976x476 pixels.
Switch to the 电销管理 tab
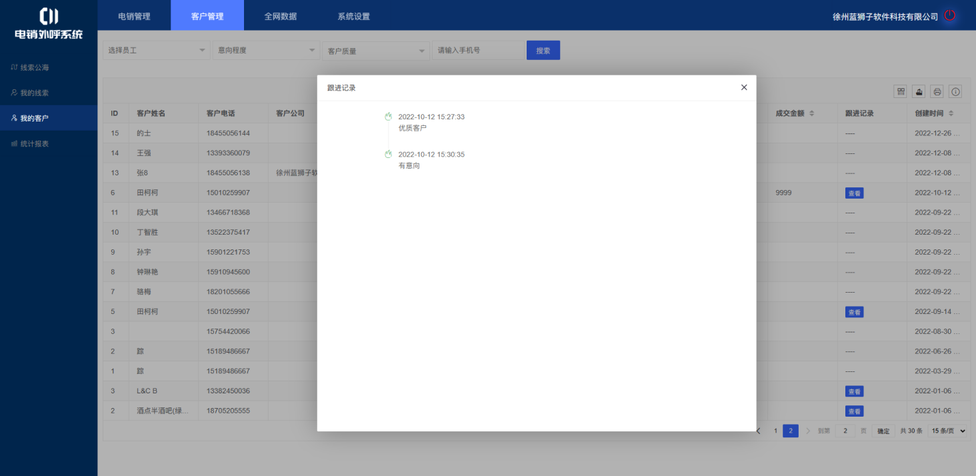tap(134, 16)
